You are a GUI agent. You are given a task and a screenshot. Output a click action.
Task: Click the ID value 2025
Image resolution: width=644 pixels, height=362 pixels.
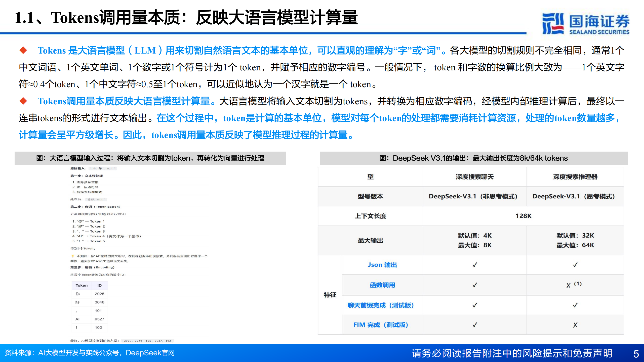pos(99,294)
